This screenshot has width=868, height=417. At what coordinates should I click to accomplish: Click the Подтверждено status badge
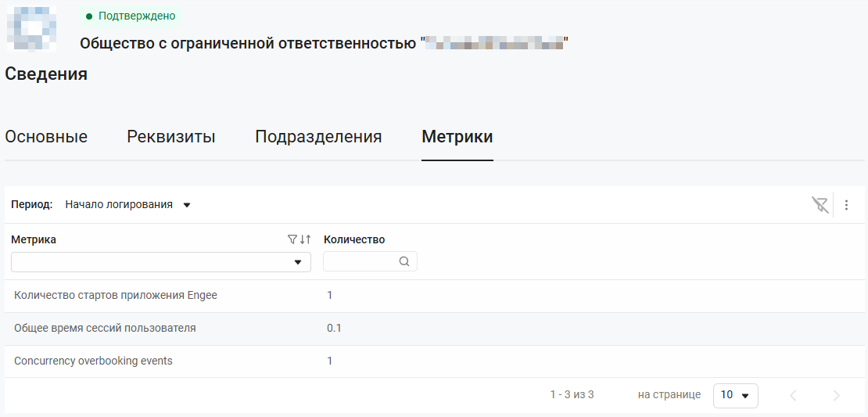131,16
